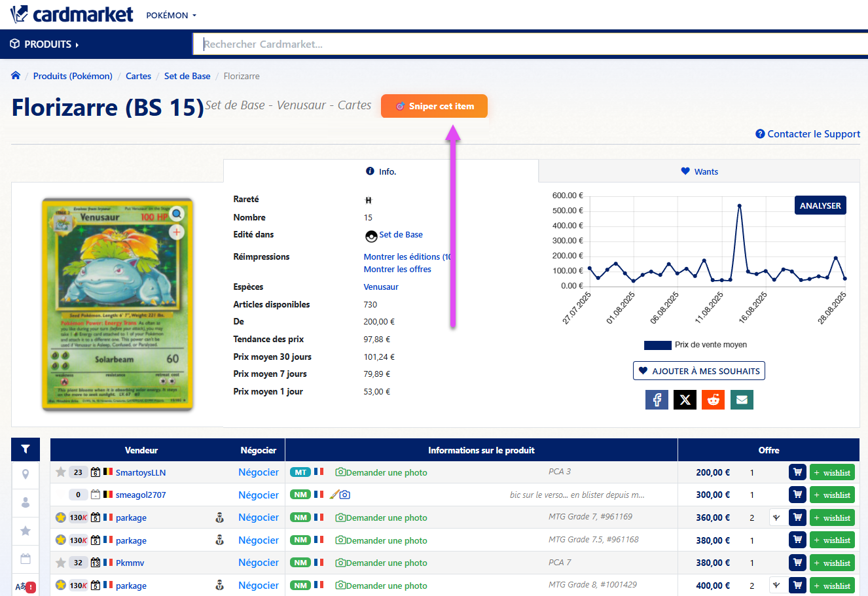Click the filter funnel icon above the sidebar
868x596 pixels.
[x=26, y=449]
